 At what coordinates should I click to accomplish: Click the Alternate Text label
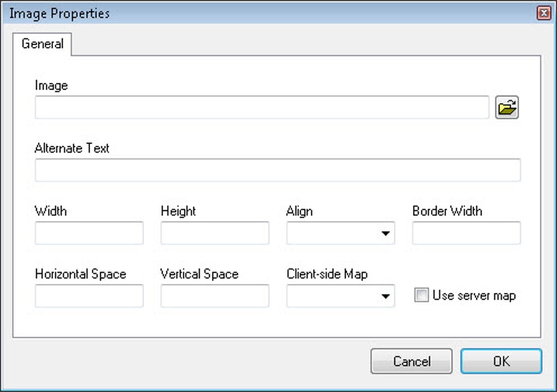point(72,148)
